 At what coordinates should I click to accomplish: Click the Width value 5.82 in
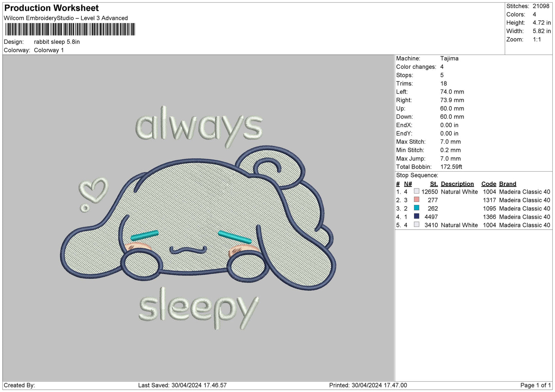(x=542, y=31)
